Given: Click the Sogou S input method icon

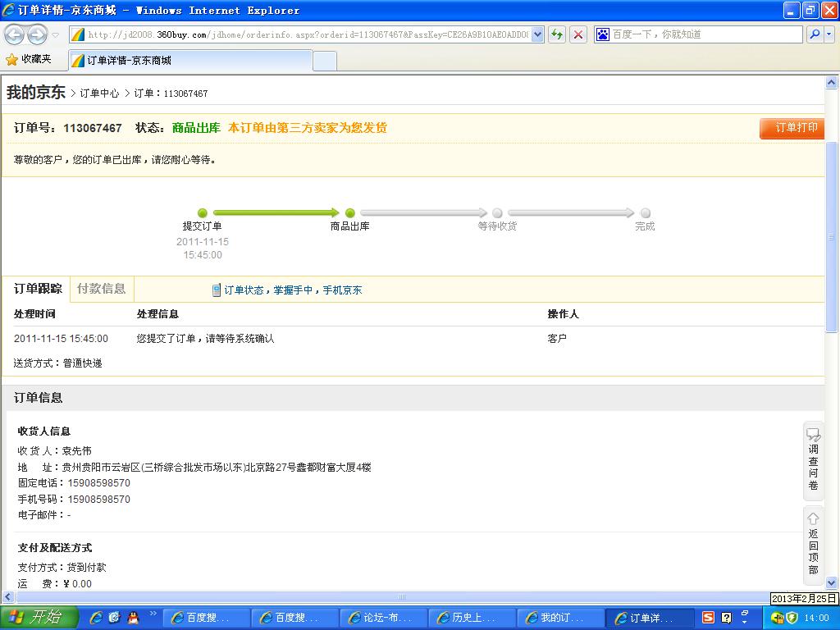Looking at the screenshot, I should point(708,618).
